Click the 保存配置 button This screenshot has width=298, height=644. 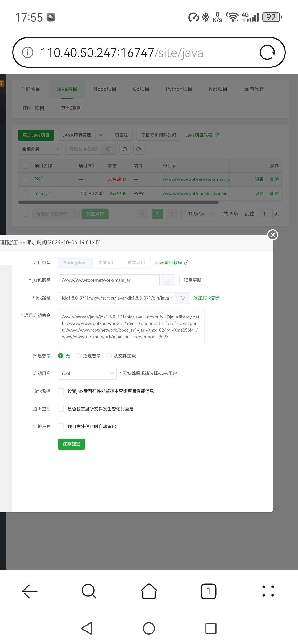pyautogui.click(x=71, y=444)
